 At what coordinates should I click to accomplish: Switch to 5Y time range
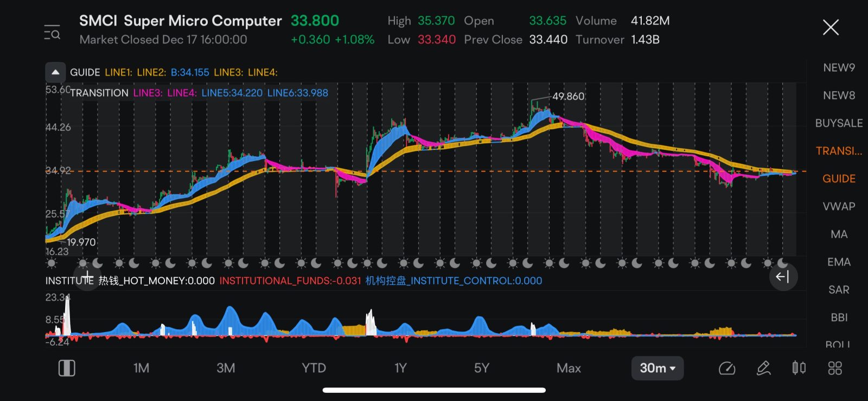[x=481, y=368]
